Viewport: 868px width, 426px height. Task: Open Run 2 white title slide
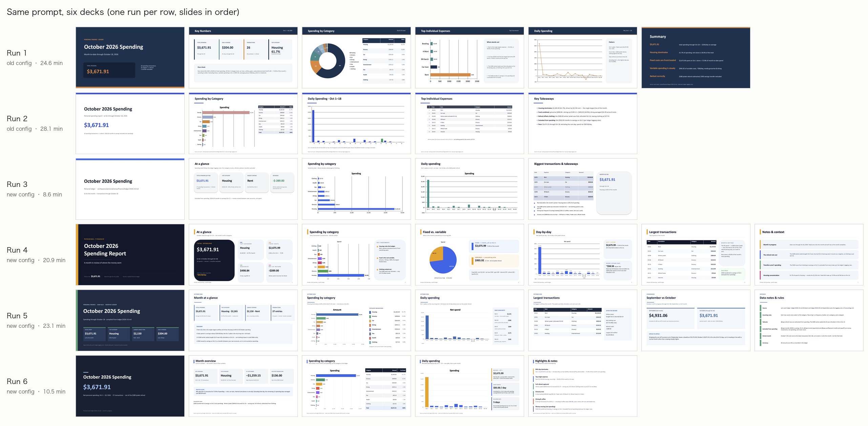pos(130,123)
